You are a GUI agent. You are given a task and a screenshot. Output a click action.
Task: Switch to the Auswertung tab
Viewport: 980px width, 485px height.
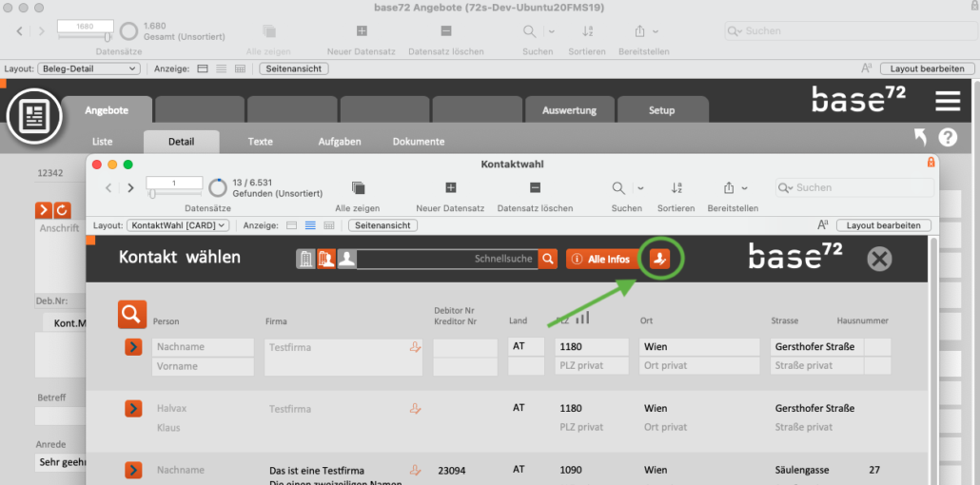(569, 110)
